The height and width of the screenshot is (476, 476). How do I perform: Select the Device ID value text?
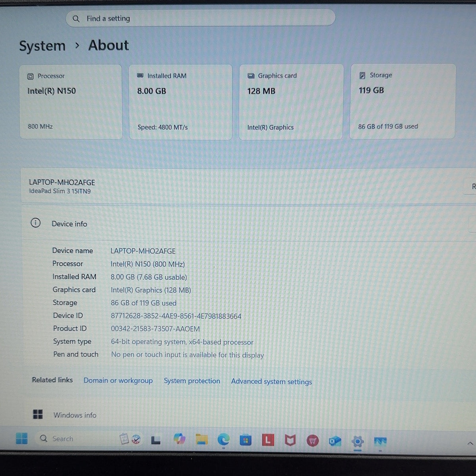click(176, 316)
